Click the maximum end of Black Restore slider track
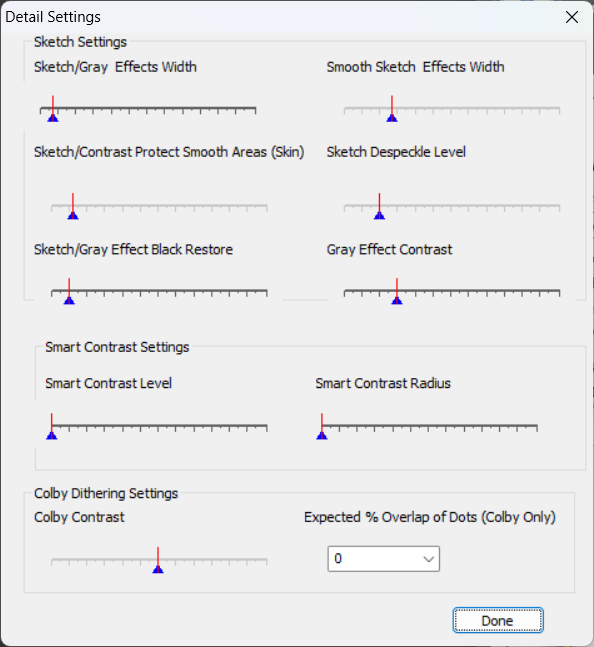The height and width of the screenshot is (647, 594). click(x=266, y=292)
